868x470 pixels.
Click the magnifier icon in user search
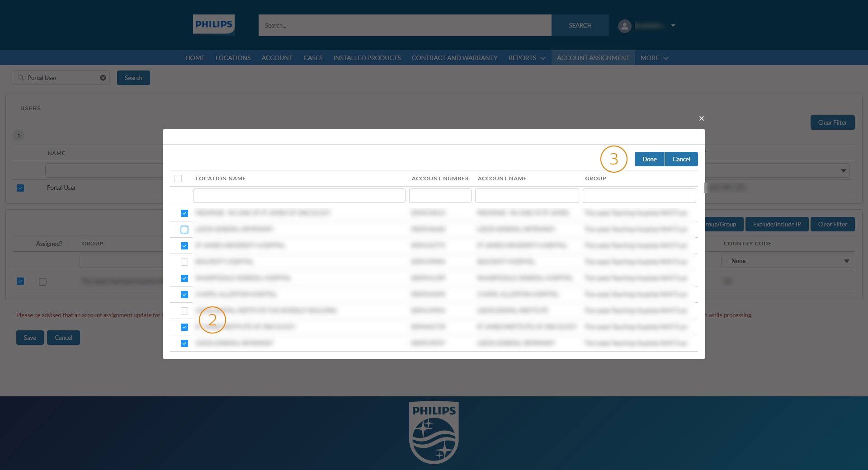21,78
